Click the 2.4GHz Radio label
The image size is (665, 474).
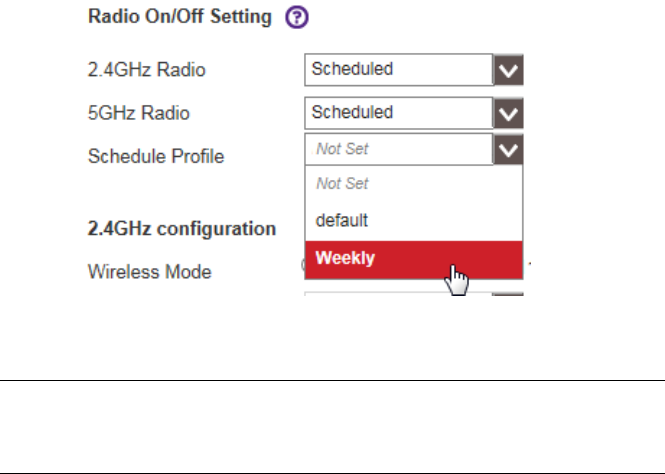tap(136, 70)
